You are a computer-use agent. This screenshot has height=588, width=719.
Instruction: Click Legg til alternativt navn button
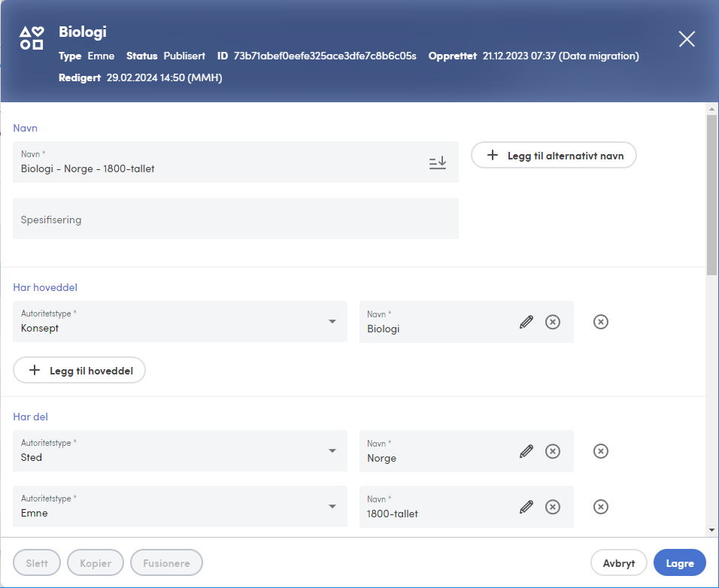click(x=554, y=155)
